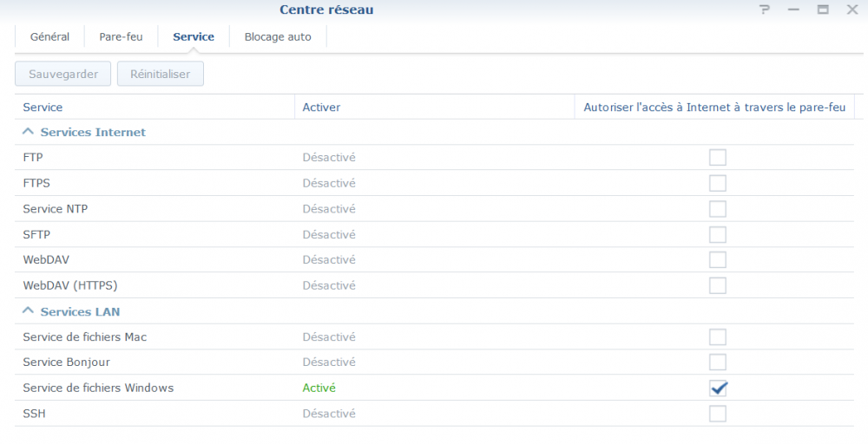Enable firewall access checkbox for FTP
Viewport: 868px width, 444px height.
[718, 158]
